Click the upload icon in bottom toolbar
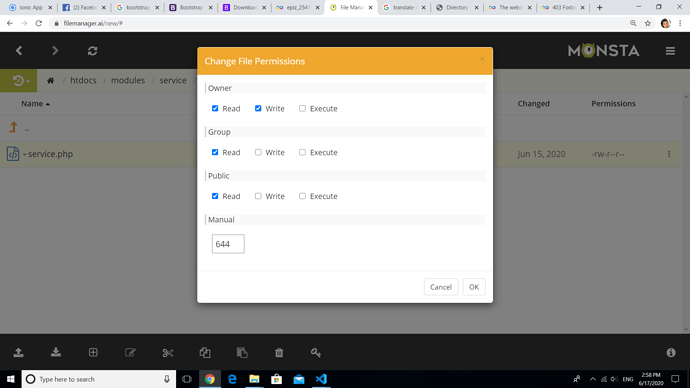 tap(18, 352)
